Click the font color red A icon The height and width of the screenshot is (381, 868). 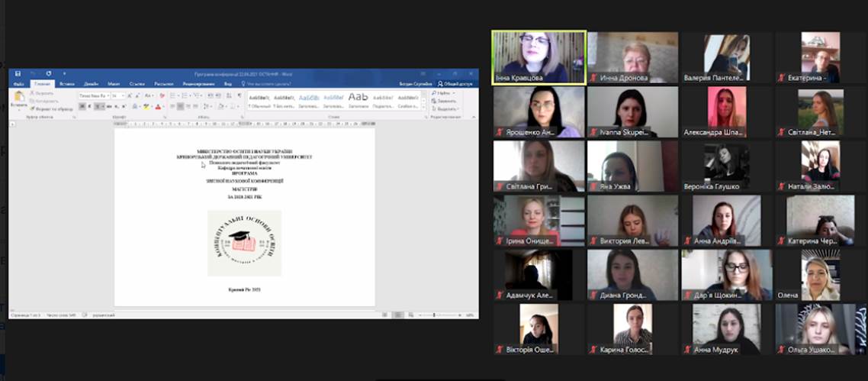(157, 107)
